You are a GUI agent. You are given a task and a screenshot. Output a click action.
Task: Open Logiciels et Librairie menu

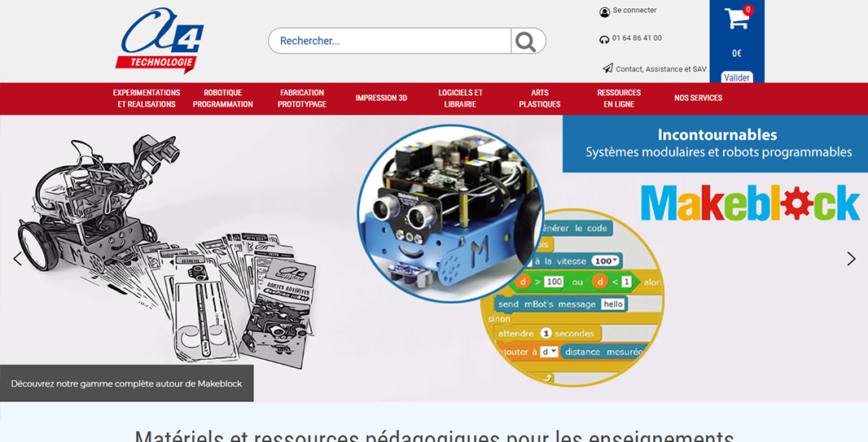point(460,98)
